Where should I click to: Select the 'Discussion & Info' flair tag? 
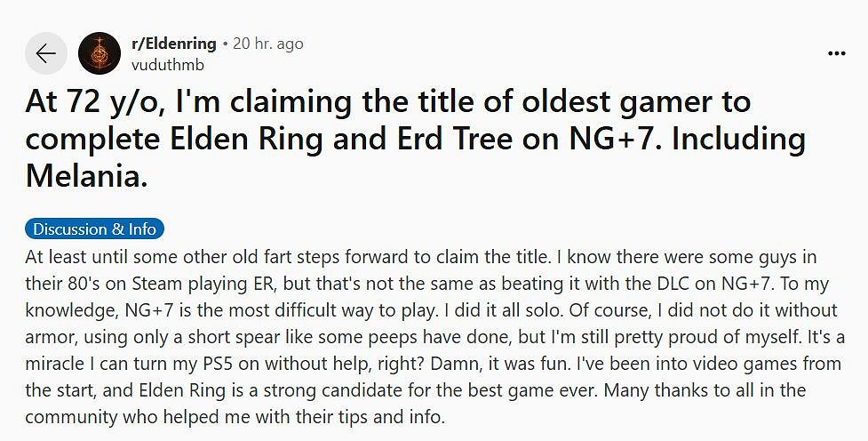click(94, 229)
